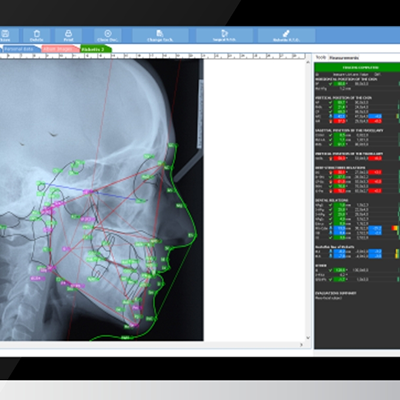
Task: Launch the Surgical V.T.O. tool
Action: click(x=224, y=35)
